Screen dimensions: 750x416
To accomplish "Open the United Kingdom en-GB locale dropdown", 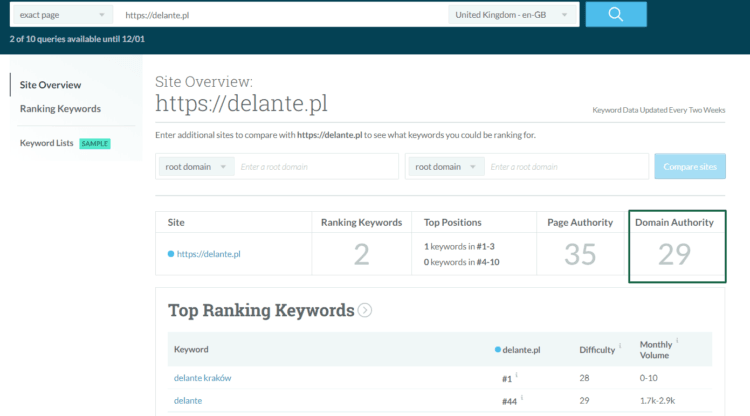I will (x=511, y=15).
